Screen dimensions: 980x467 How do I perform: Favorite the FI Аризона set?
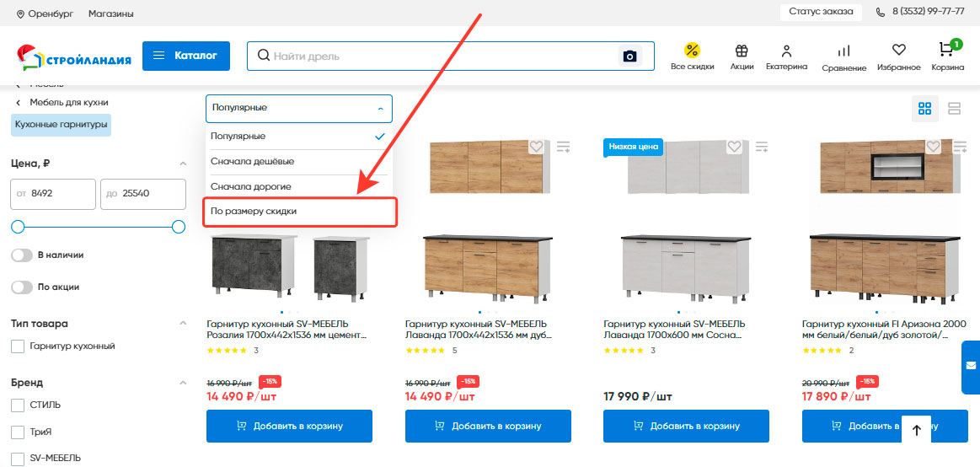[x=933, y=147]
